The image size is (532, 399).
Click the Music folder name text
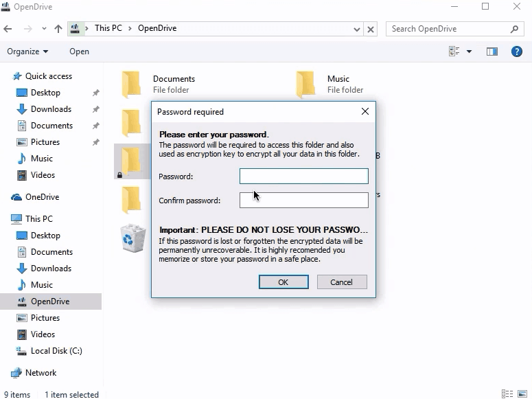pos(338,79)
